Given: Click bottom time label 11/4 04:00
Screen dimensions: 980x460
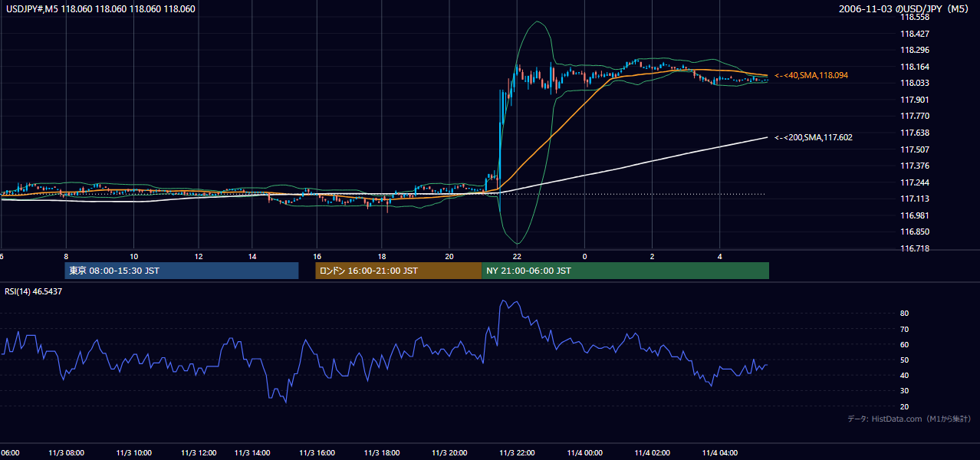Looking at the screenshot, I should click(720, 453).
